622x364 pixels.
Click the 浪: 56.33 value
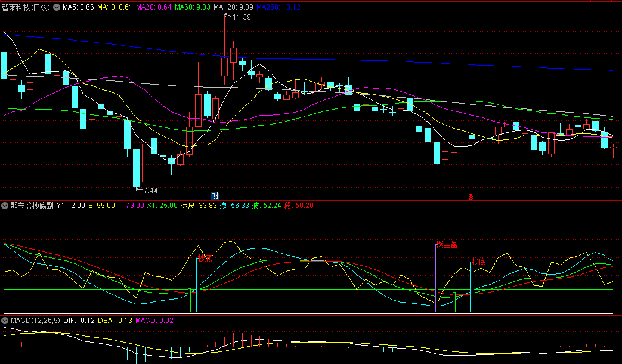click(x=234, y=206)
